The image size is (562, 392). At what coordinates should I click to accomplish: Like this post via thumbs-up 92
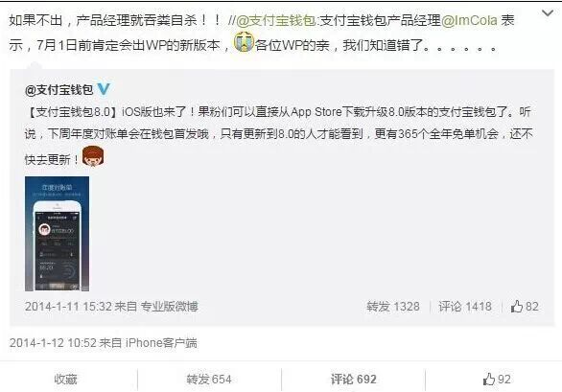[497, 380]
